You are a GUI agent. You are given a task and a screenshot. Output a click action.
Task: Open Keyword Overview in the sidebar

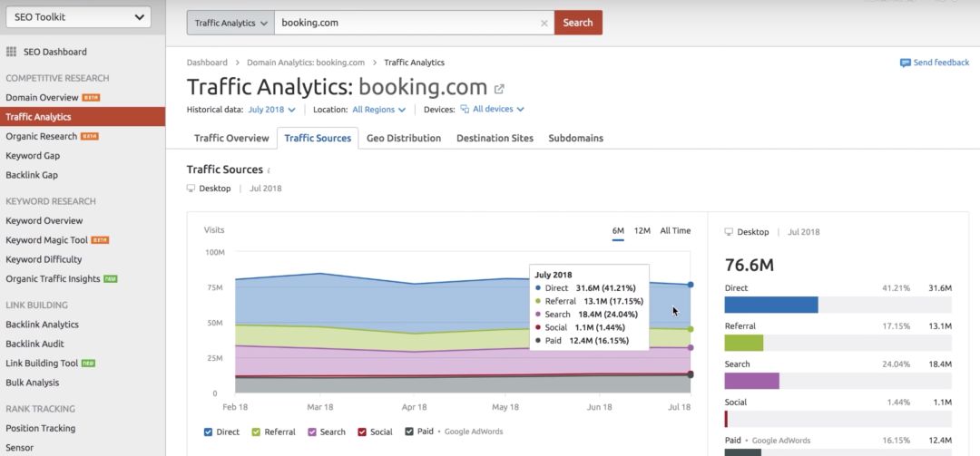point(44,220)
